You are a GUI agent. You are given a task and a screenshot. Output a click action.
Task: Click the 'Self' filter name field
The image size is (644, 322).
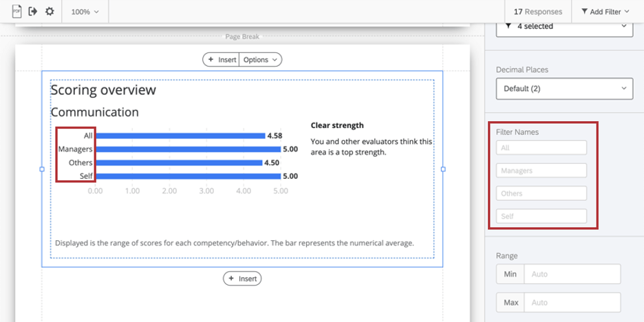(541, 216)
